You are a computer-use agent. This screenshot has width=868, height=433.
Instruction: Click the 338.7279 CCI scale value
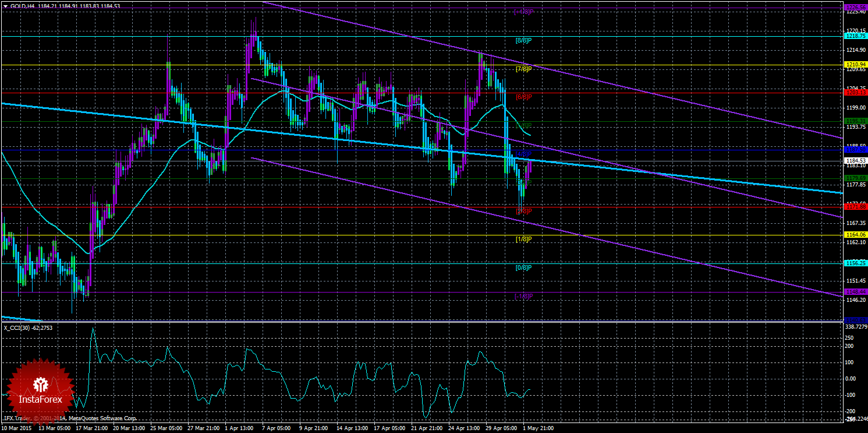coord(855,327)
